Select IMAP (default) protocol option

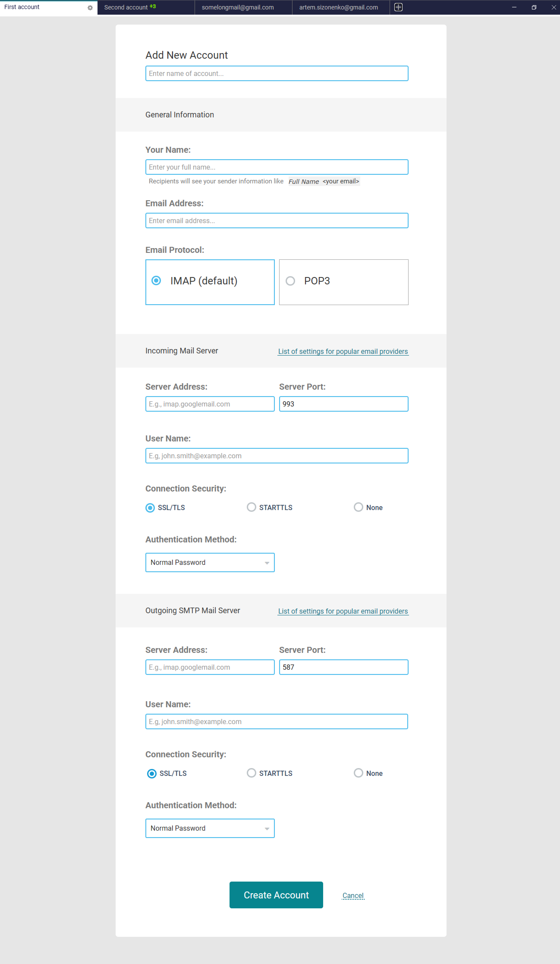point(156,281)
